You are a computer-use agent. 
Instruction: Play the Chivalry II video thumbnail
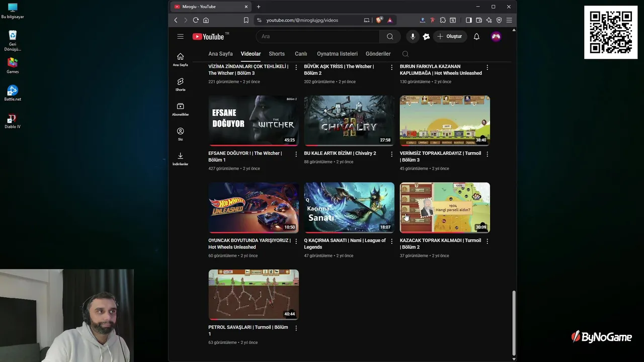tap(349, 121)
